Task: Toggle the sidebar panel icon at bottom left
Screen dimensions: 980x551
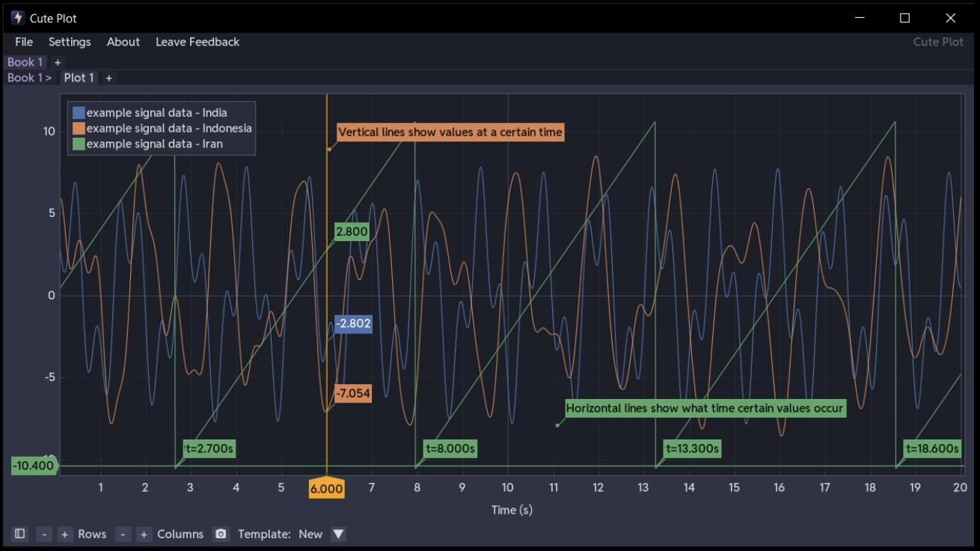Action: (19, 534)
